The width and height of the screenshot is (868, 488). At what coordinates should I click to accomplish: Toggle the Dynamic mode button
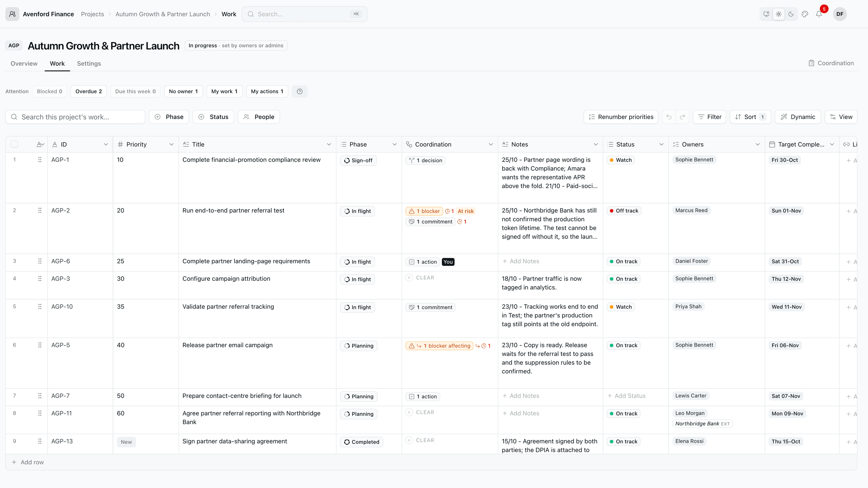click(x=797, y=117)
